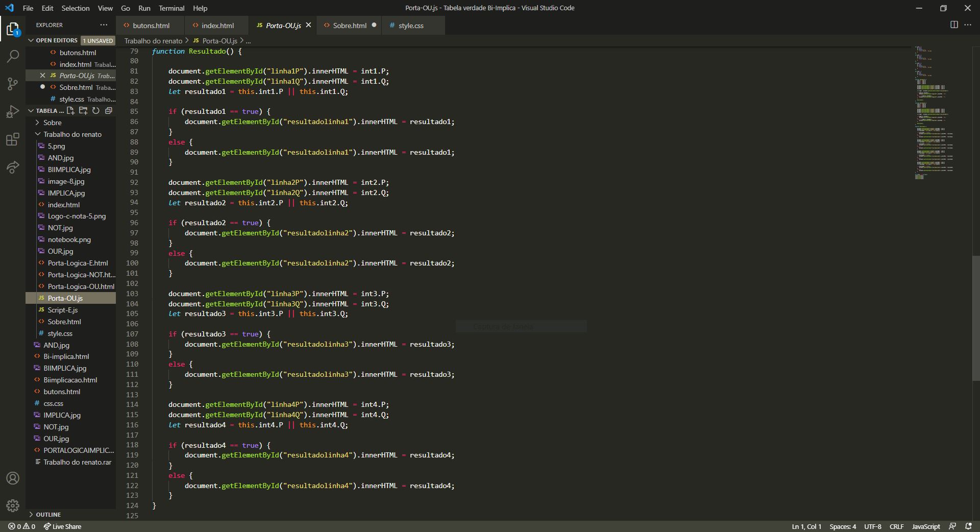Click the unsaved dot on Sobre.html tab
The width and height of the screenshot is (980, 532).
pos(374,25)
